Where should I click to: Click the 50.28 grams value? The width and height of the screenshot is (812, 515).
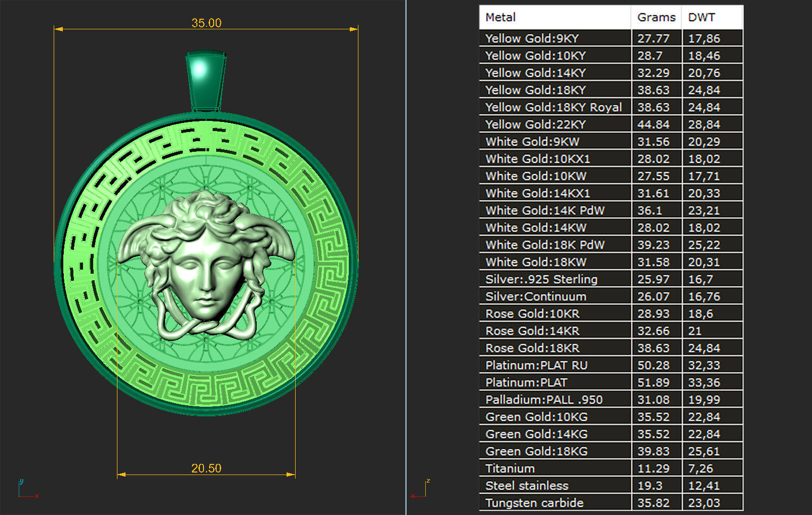click(654, 365)
